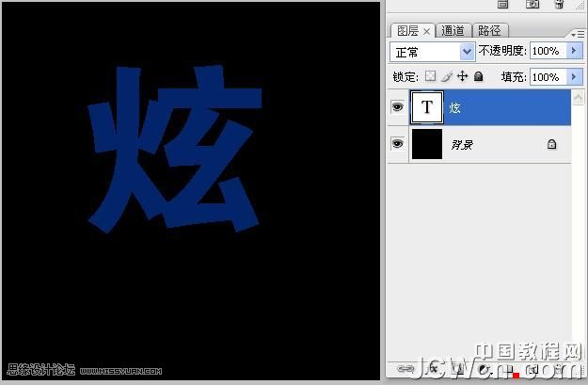Select the 炫 layer name
The image size is (588, 385).
[x=454, y=107]
